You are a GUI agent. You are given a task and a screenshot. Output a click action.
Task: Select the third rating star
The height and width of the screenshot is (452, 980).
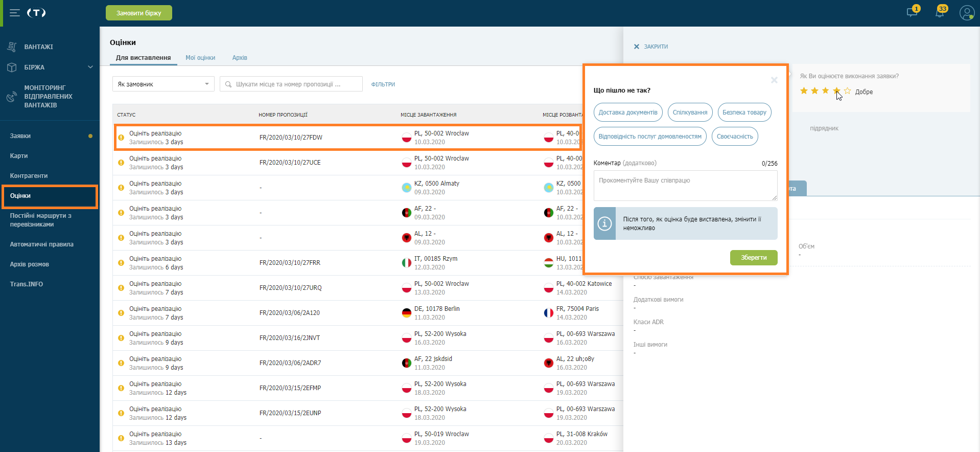coord(825,91)
